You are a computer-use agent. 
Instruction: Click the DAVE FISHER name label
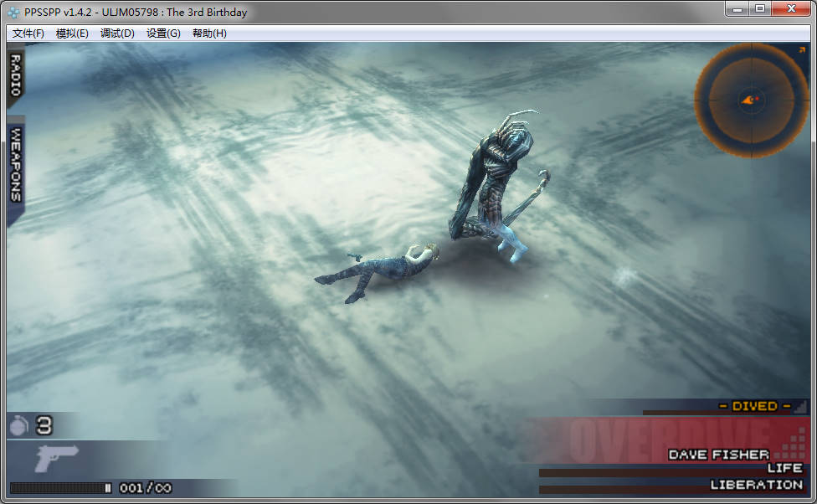(718, 455)
